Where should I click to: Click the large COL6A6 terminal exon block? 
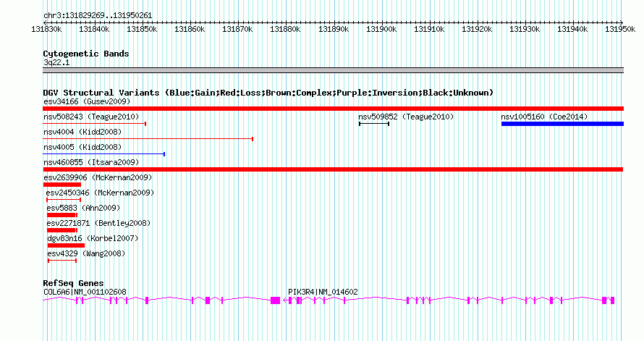tap(275, 300)
